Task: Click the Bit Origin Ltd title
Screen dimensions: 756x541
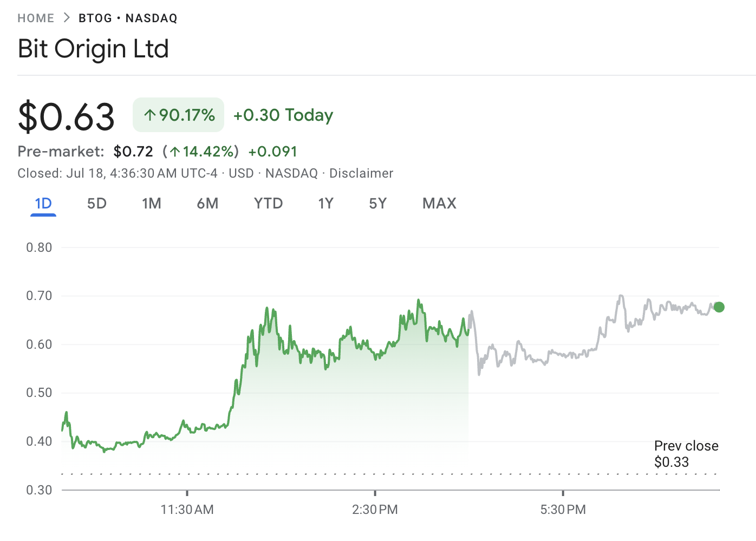Action: pyautogui.click(x=93, y=49)
